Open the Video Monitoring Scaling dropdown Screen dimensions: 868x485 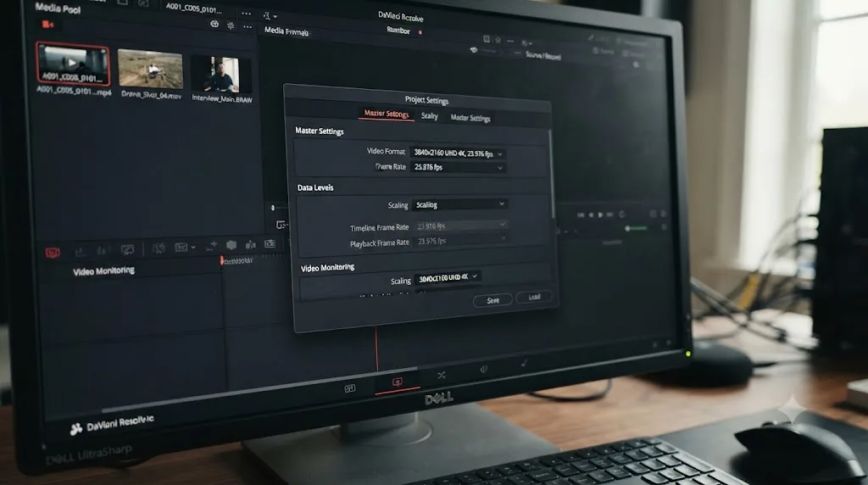(x=448, y=277)
